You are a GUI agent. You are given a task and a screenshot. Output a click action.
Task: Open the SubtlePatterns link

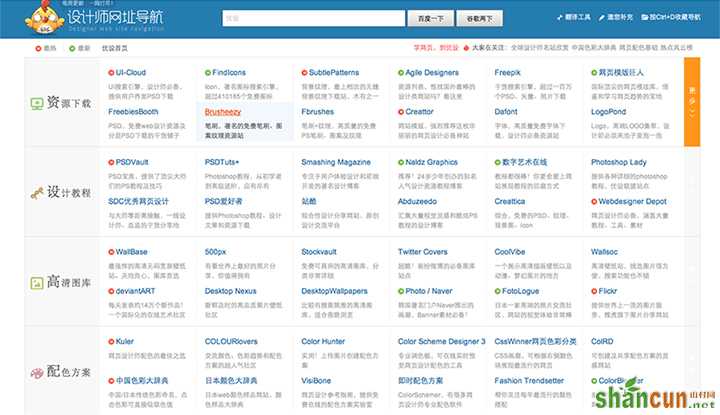(334, 73)
